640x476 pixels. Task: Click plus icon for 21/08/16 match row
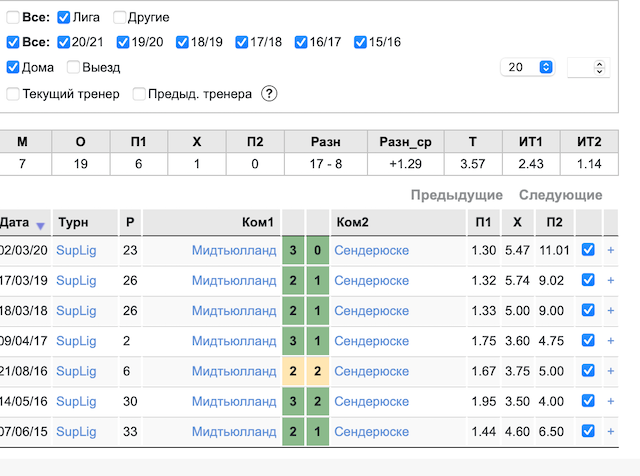tap(611, 371)
